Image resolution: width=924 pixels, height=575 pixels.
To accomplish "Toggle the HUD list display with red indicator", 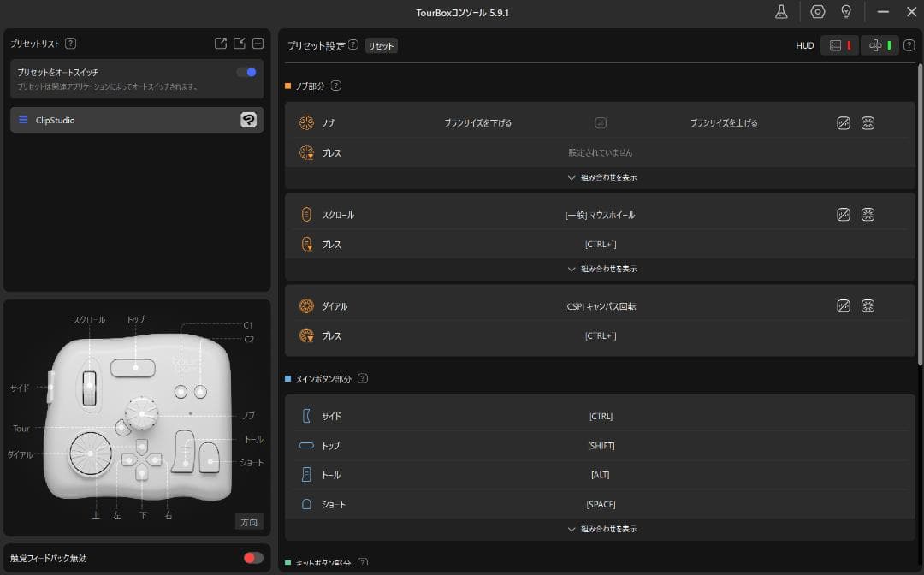I will (x=839, y=46).
